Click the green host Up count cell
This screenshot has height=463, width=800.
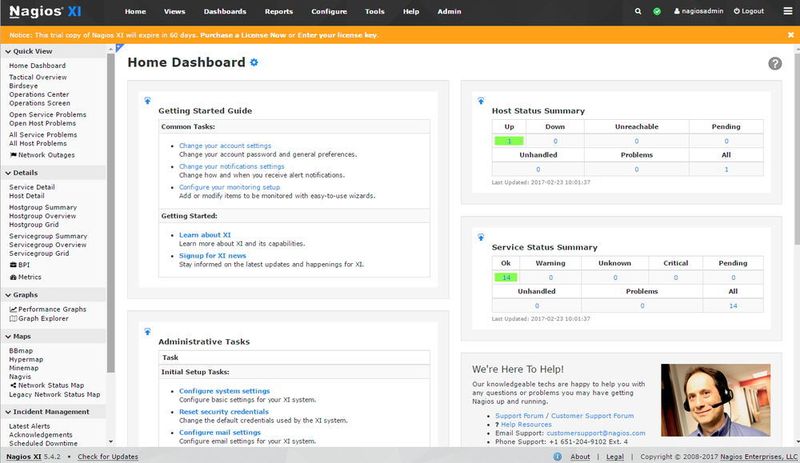pyautogui.click(x=509, y=141)
